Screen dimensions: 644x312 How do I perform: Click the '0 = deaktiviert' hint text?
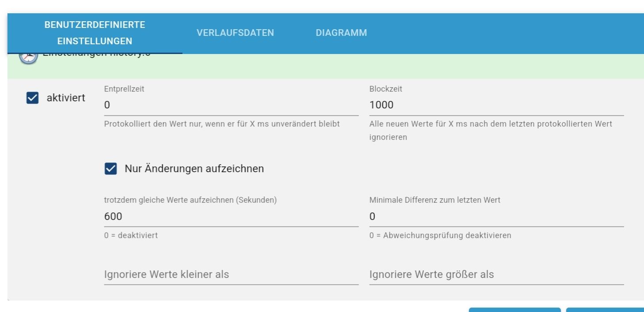[x=131, y=235]
